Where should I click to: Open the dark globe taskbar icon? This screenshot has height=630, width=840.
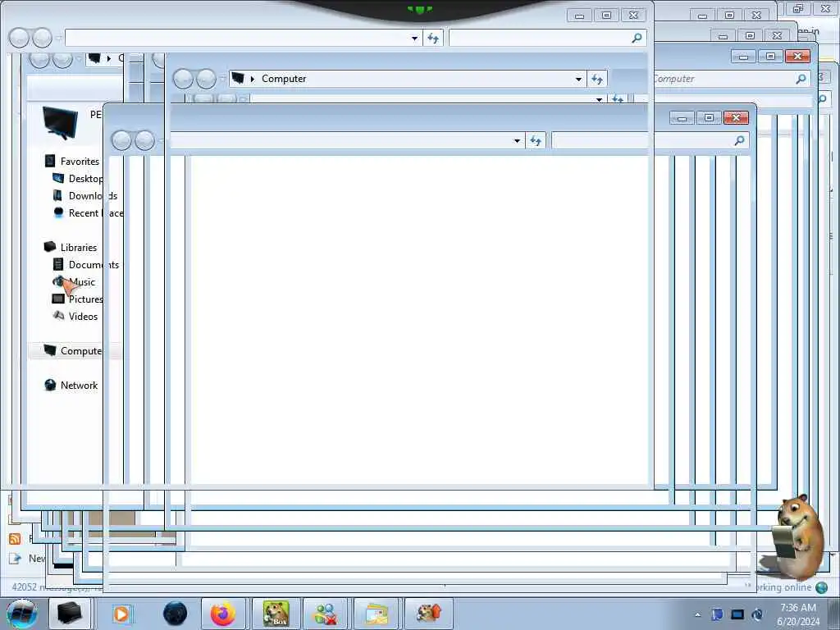coord(175,614)
